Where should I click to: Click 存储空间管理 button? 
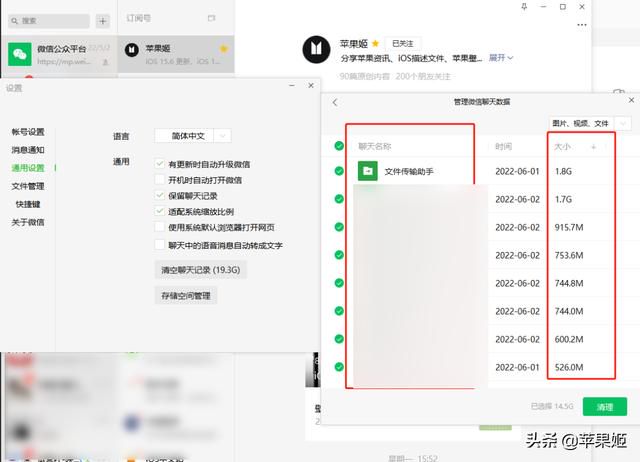pyautogui.click(x=186, y=295)
